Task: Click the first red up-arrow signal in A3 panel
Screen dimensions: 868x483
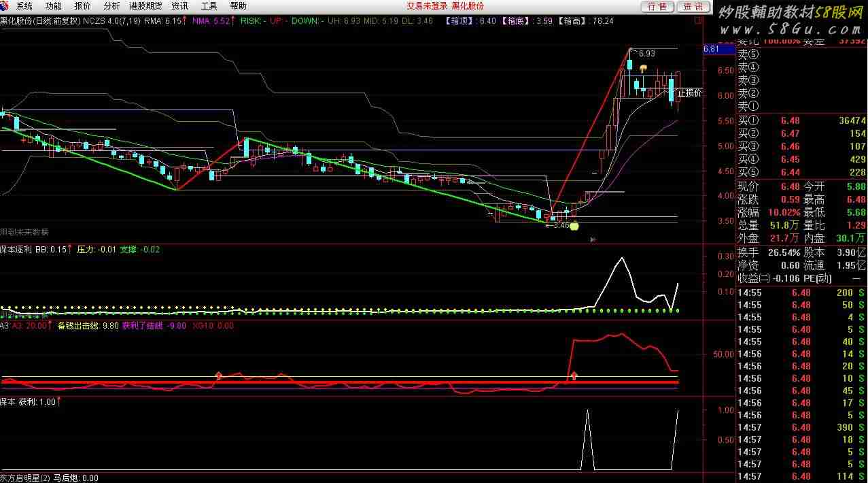Action: pos(219,375)
